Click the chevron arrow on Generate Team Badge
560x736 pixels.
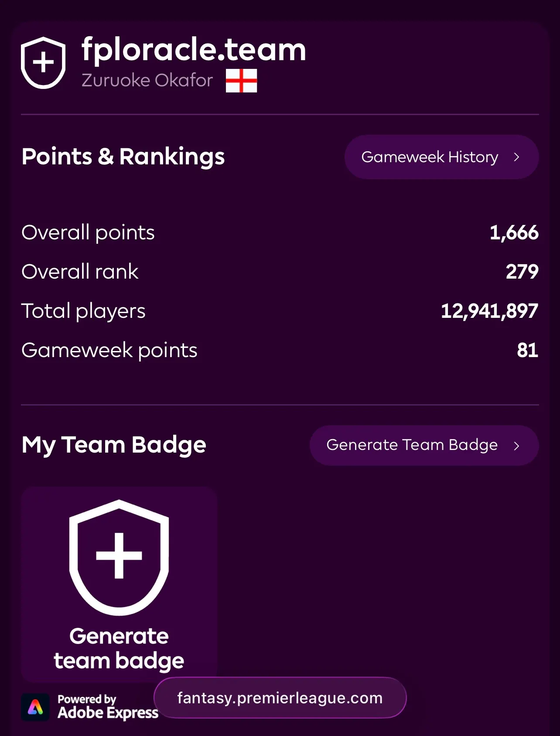pos(517,446)
